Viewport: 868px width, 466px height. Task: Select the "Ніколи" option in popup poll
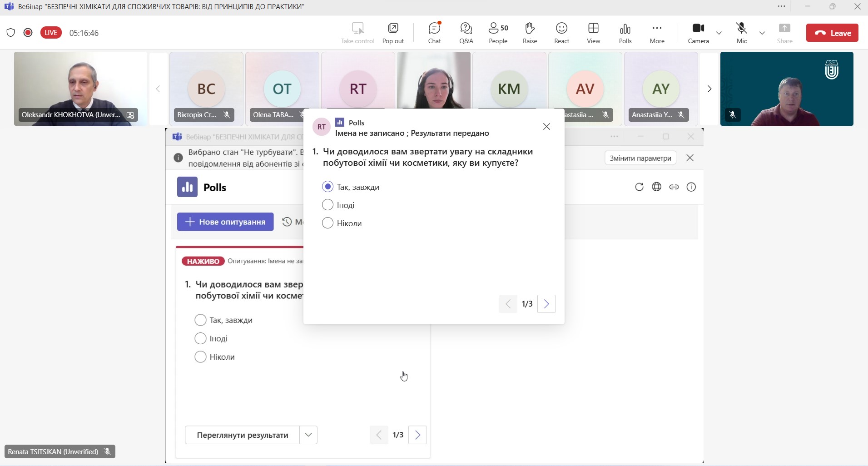point(327,223)
